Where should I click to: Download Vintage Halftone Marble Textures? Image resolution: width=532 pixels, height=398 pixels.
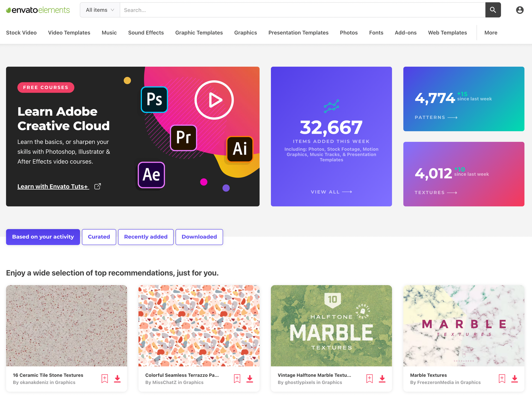382,378
